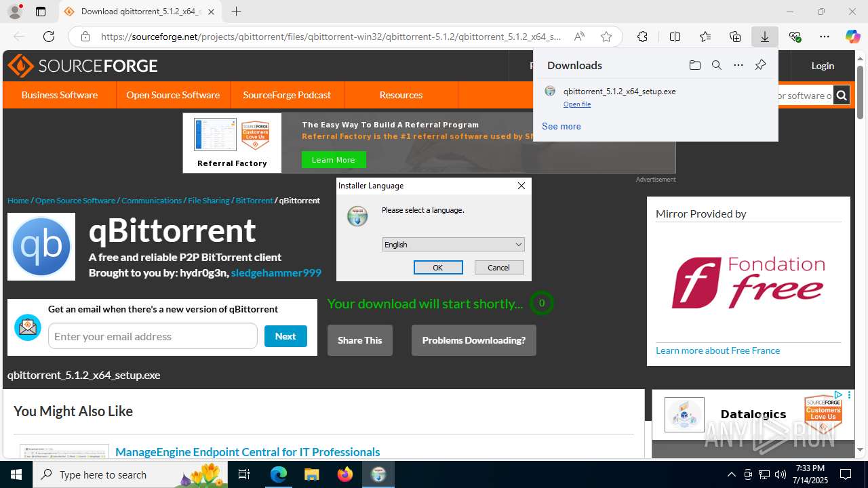Open the Collections icon
Image resolution: width=868 pixels, height=488 pixels.
735,37
